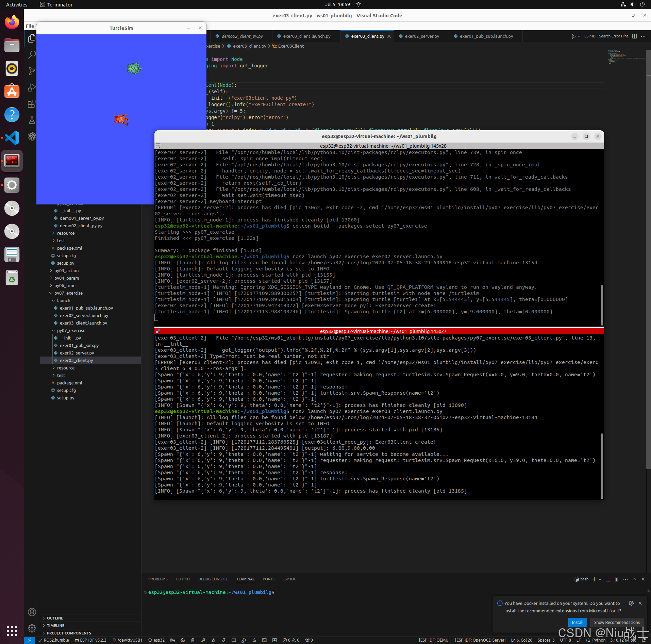
Task: Switch to the PROBLEMS panel tab
Action: click(x=158, y=579)
